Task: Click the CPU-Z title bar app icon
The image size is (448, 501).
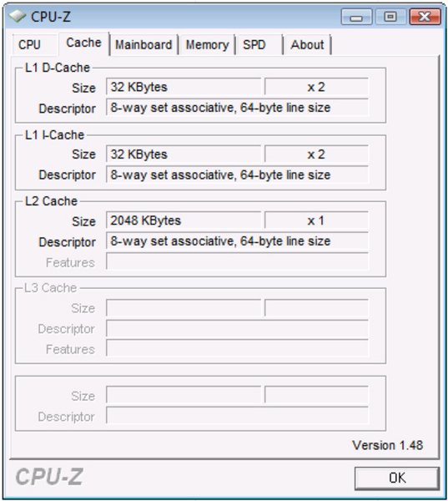Action: 17,16
